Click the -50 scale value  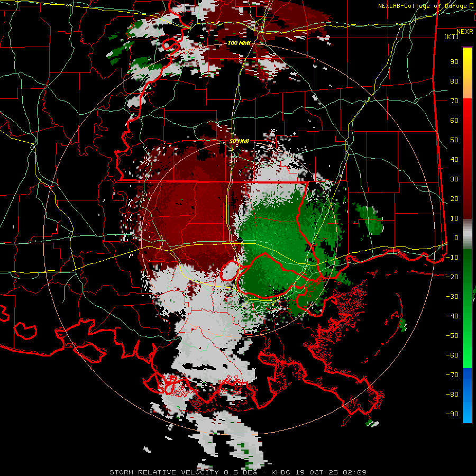click(452, 335)
